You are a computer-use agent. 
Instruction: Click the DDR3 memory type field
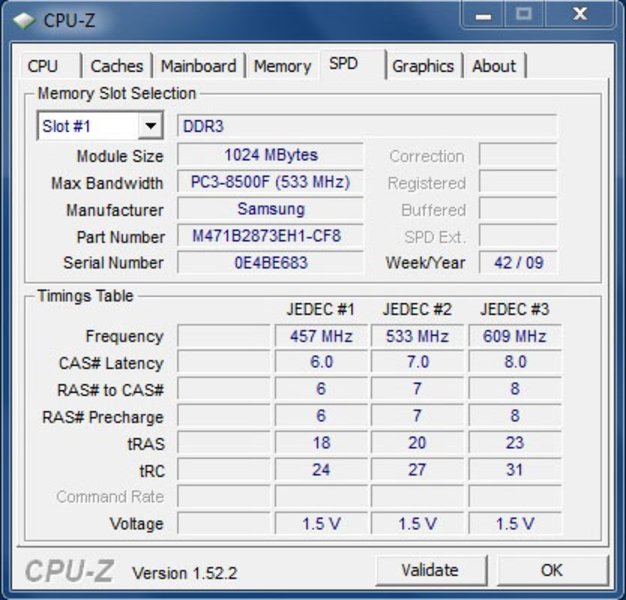click(x=366, y=127)
